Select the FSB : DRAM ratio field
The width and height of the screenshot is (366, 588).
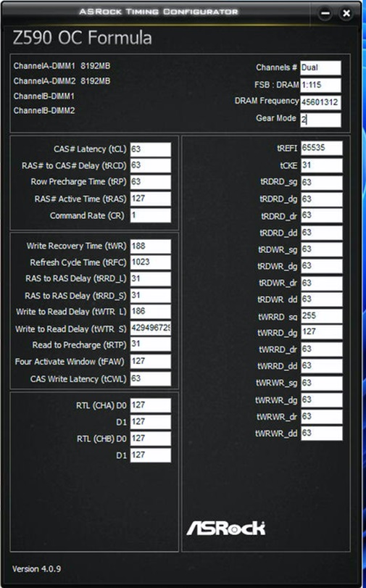click(x=320, y=85)
